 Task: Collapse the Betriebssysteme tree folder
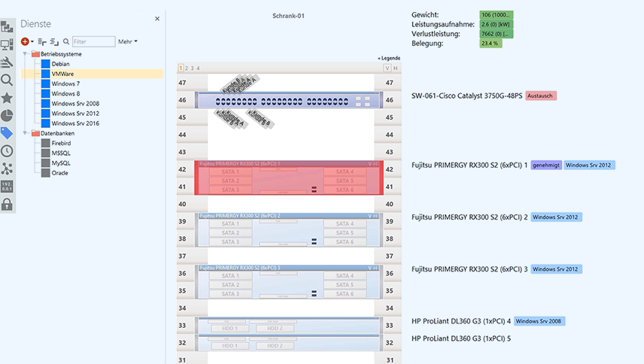coord(26,54)
